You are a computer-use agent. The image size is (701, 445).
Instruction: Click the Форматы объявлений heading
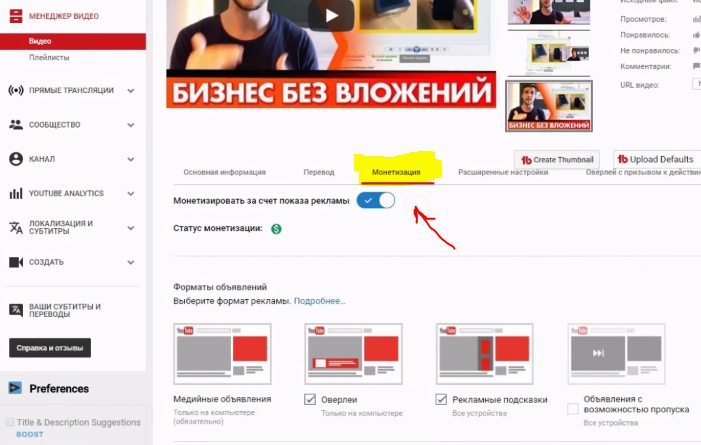220,287
